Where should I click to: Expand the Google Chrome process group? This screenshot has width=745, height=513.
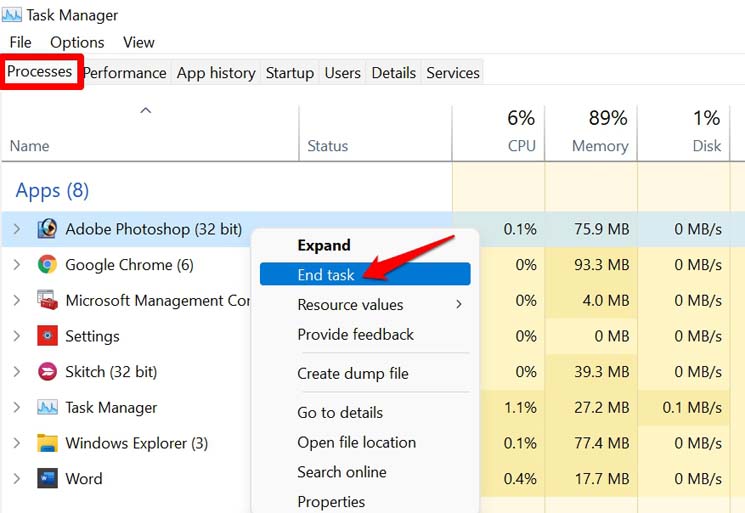coord(16,265)
